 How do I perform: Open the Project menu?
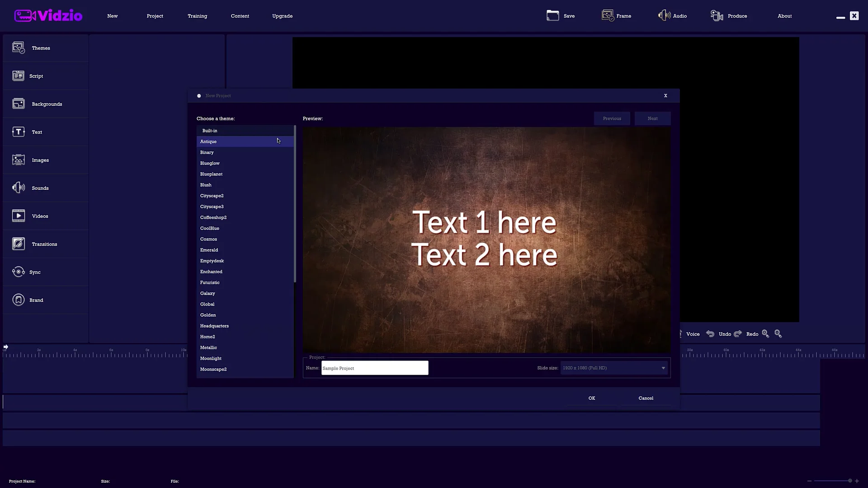click(x=155, y=16)
